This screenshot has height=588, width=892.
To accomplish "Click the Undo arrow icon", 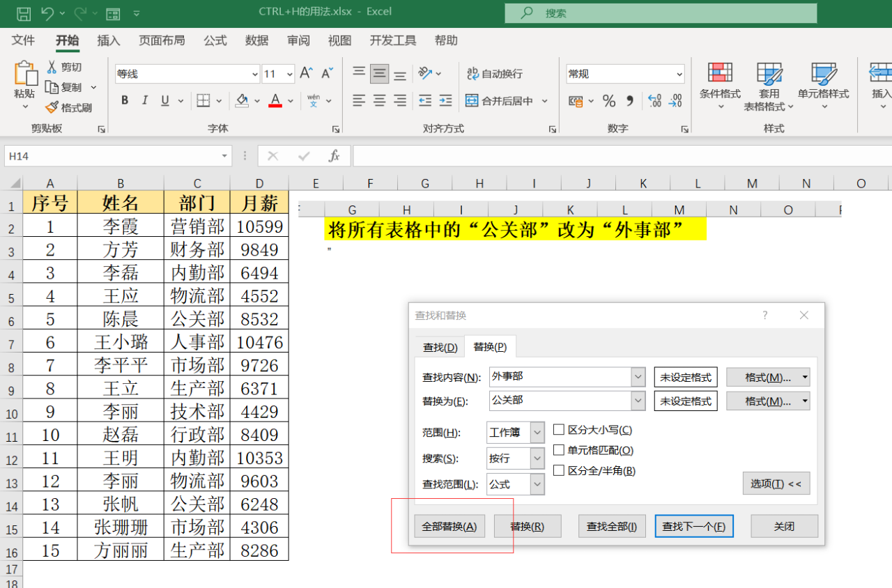I will [x=47, y=13].
